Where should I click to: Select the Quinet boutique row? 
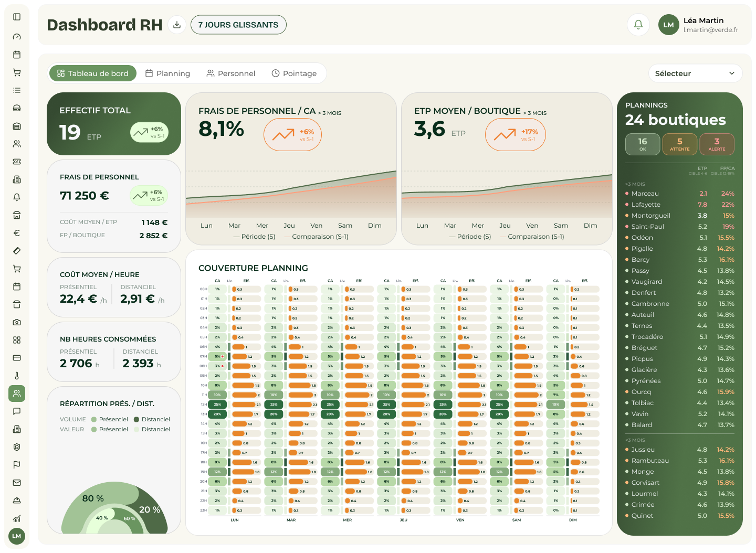[x=680, y=516]
